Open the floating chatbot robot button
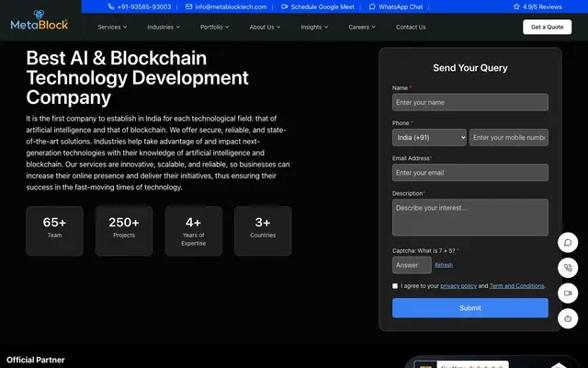 (568, 319)
